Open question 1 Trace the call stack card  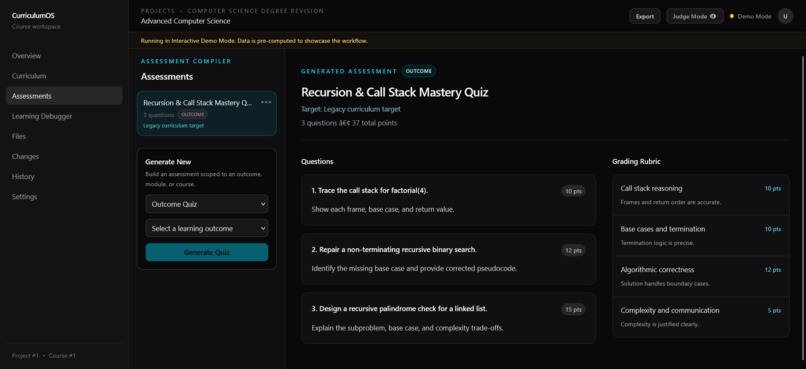(448, 200)
